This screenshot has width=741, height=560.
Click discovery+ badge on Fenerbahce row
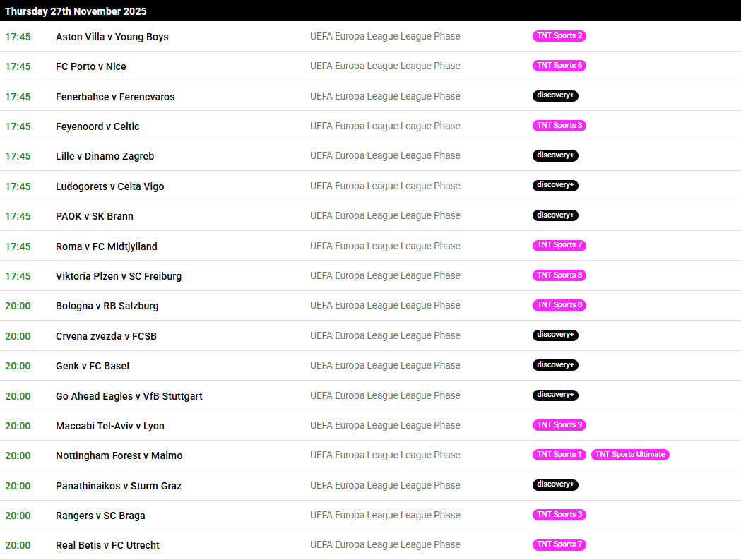(555, 95)
